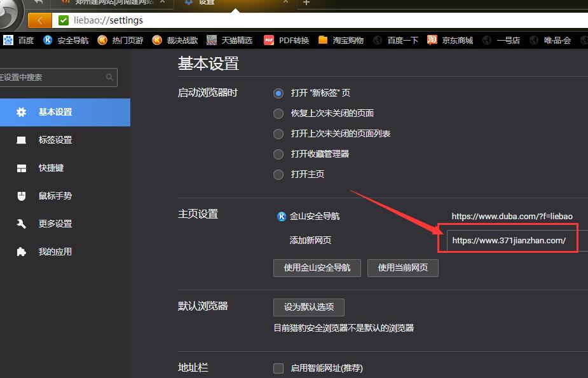Click the 使用当前网页 button
Screen dimensions: 588x378
403,268
